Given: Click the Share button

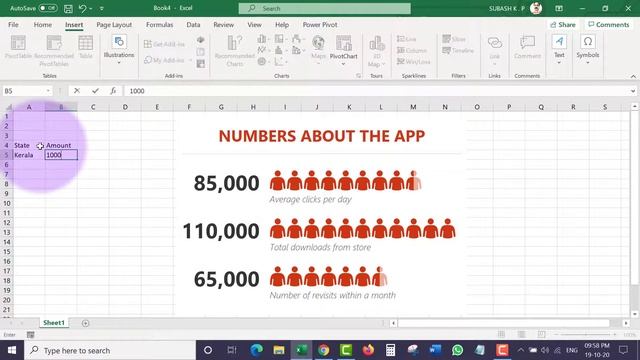Looking at the screenshot, I should tap(563, 24).
